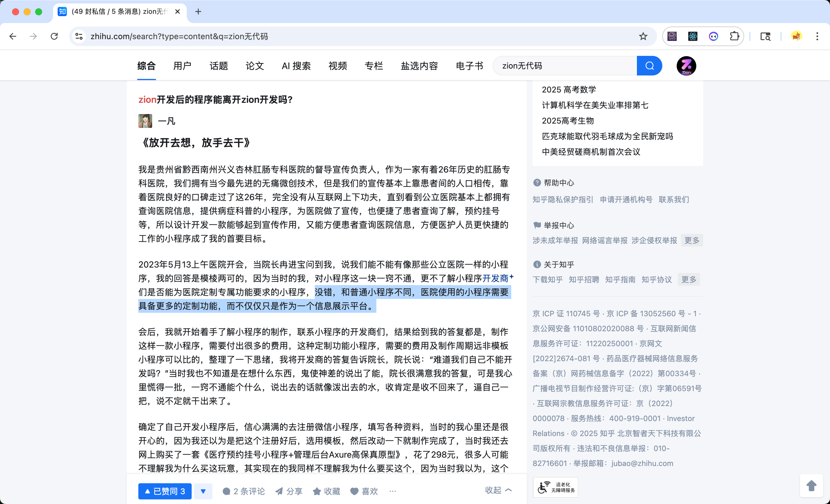This screenshot has width=830, height=504.
Task: Click the 2 条评论 comment button
Action: coord(244,491)
